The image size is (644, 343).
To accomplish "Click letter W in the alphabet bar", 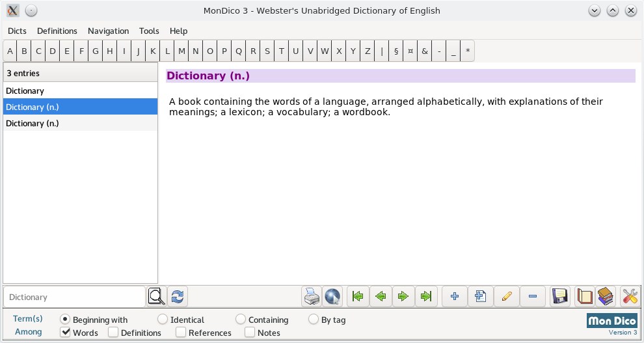I will tap(325, 51).
